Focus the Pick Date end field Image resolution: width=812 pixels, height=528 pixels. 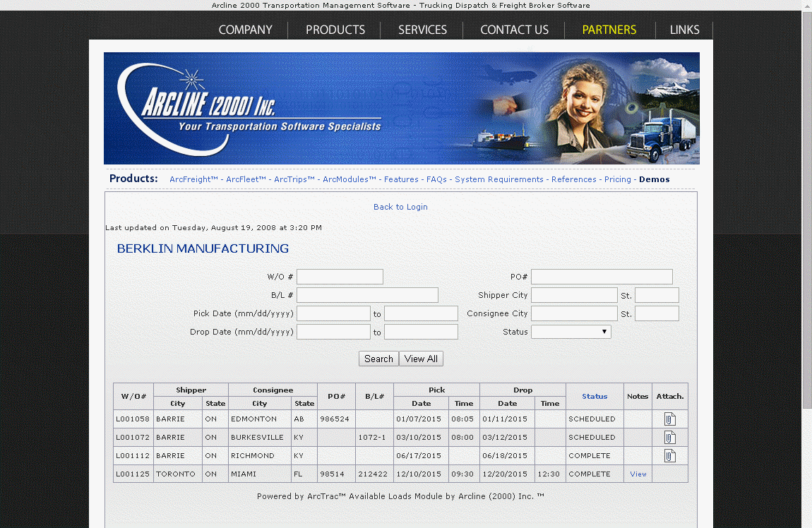[x=421, y=313]
